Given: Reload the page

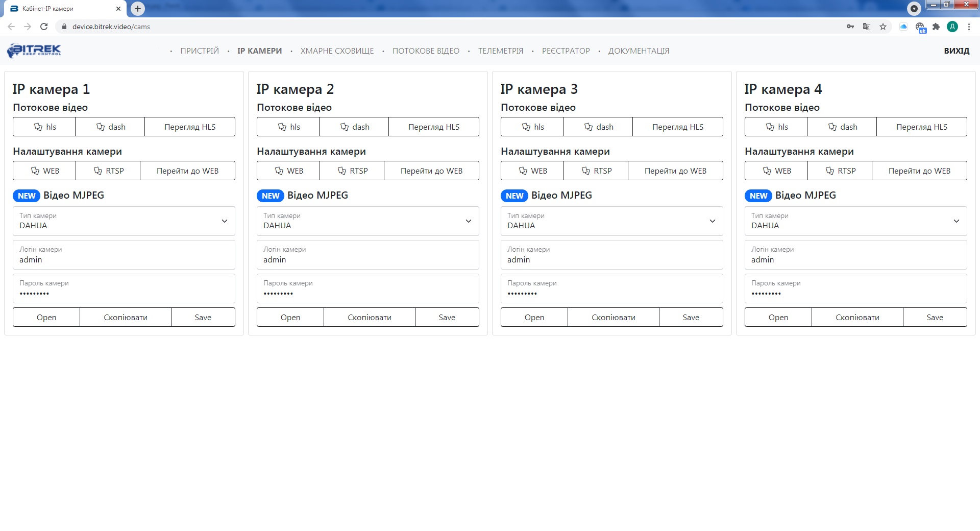Looking at the screenshot, I should tap(44, 27).
